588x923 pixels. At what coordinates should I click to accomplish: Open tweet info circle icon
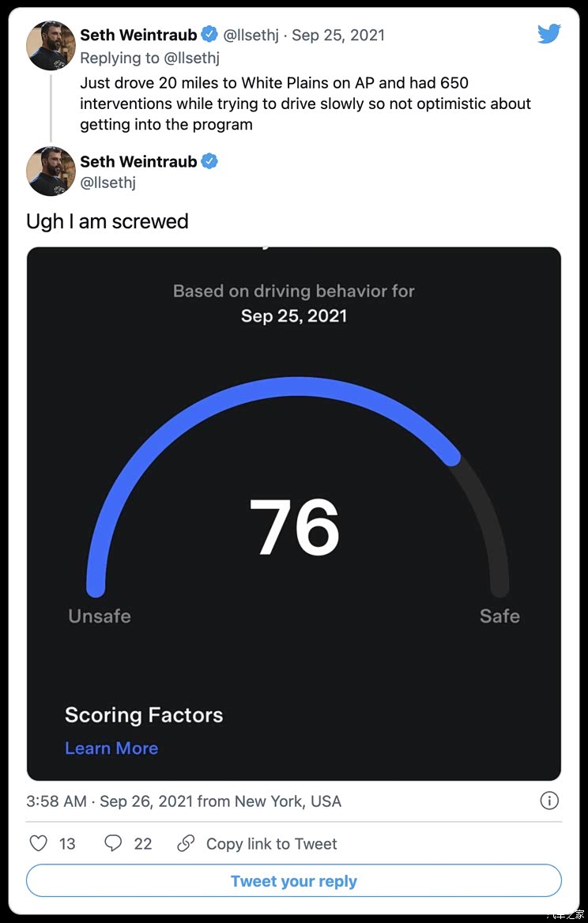[549, 801]
